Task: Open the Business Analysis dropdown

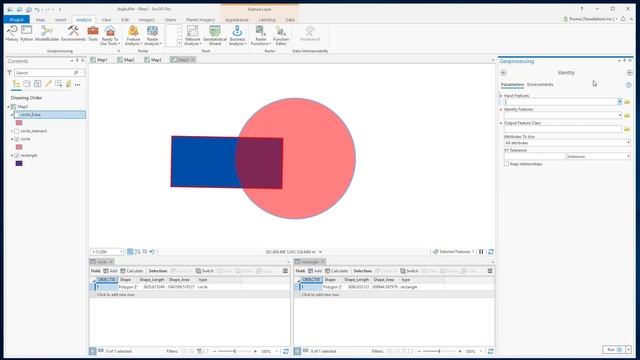Action: 237,35
